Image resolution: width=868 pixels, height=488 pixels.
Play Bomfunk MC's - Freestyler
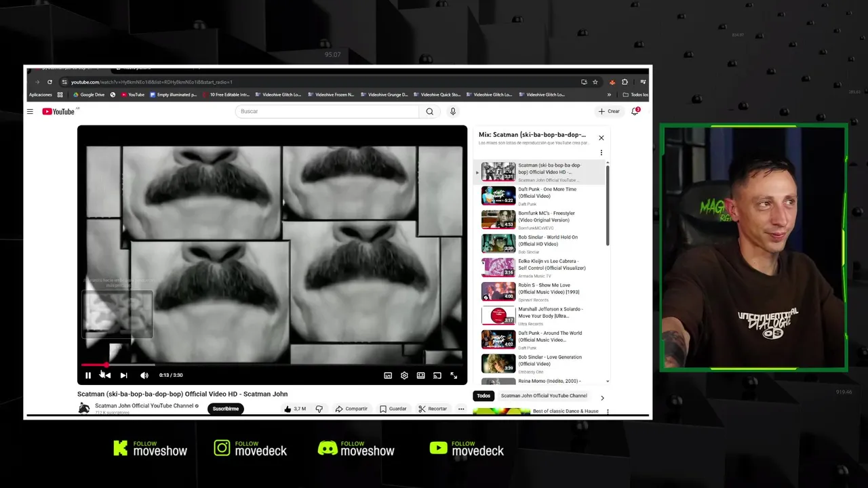click(540, 220)
